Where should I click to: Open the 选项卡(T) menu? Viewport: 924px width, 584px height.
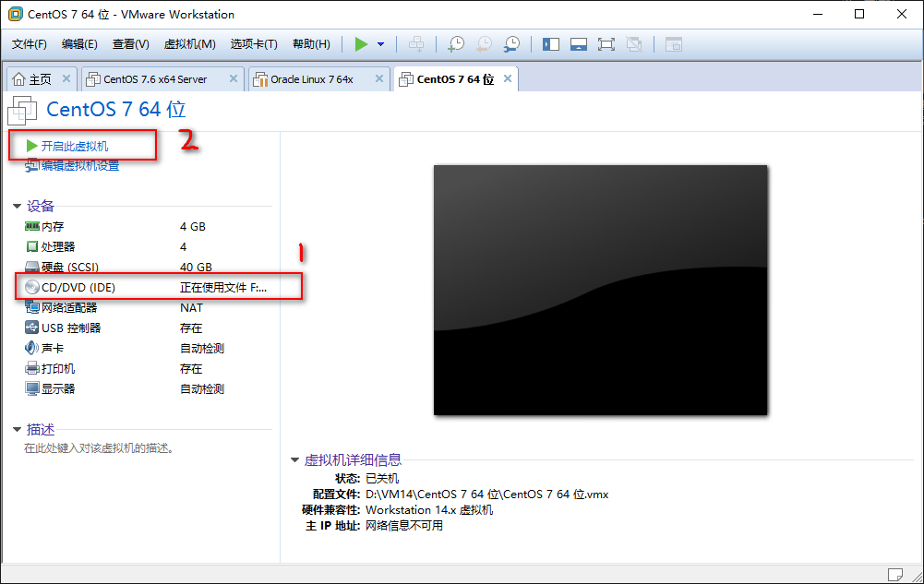pyautogui.click(x=254, y=44)
